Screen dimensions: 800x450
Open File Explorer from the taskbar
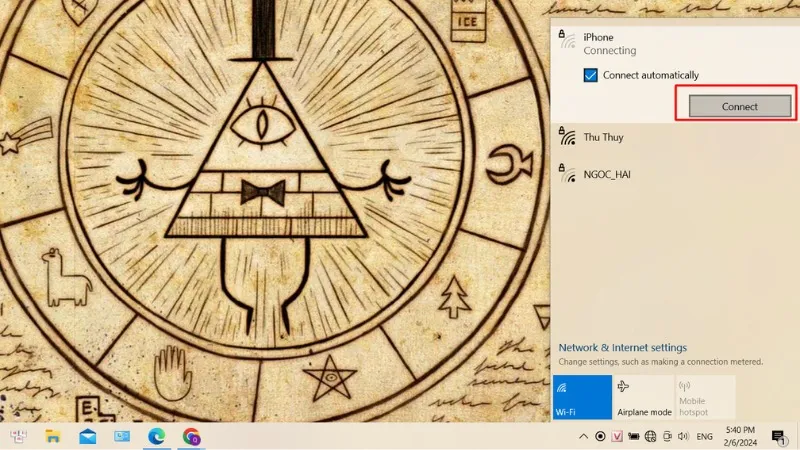[53, 437]
